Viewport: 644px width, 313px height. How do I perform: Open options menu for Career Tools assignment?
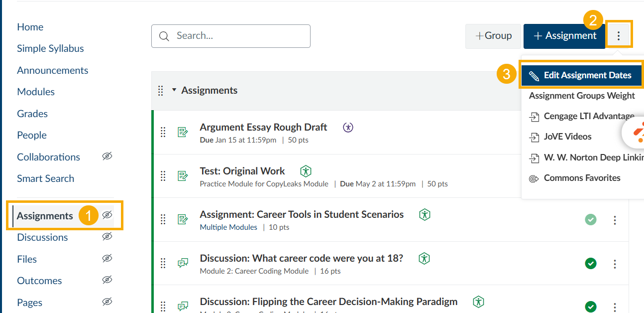pyautogui.click(x=615, y=220)
